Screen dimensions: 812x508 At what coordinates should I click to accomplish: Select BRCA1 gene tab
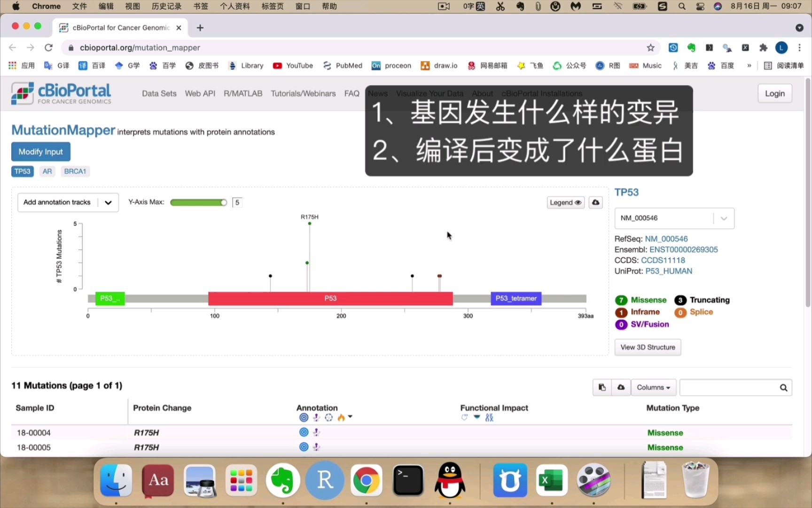(75, 171)
